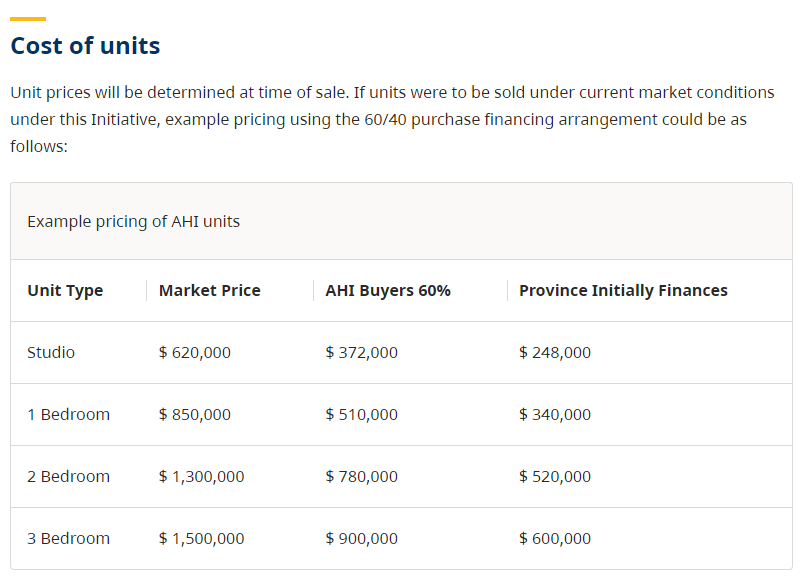Click the yellow accent bar above heading
The image size is (806, 582).
tap(28, 19)
